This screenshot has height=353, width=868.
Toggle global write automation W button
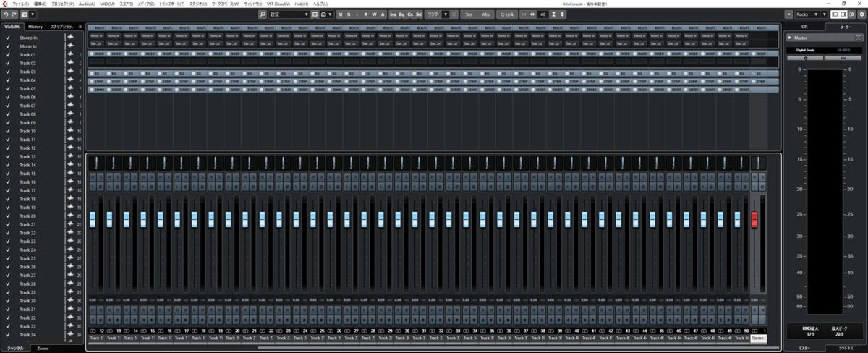(x=375, y=14)
